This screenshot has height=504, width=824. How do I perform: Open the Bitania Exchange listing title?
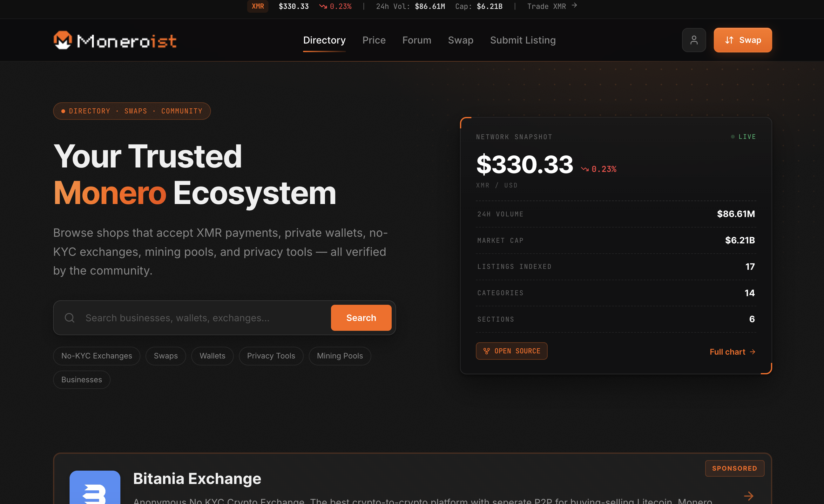click(197, 479)
